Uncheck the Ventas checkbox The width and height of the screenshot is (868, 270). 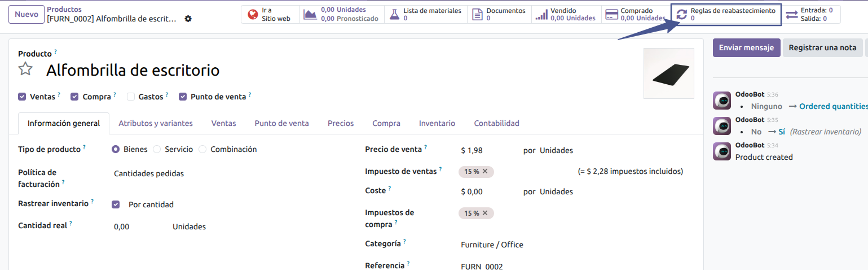22,97
